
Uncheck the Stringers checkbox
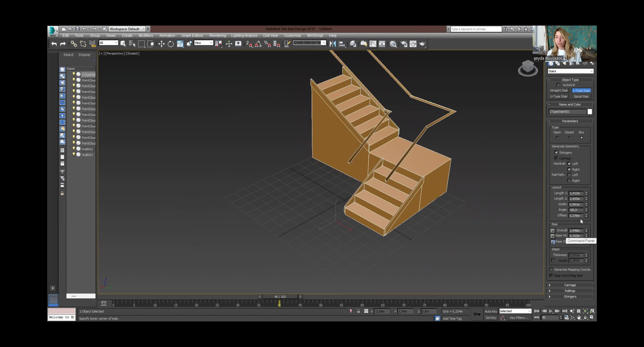coord(556,152)
